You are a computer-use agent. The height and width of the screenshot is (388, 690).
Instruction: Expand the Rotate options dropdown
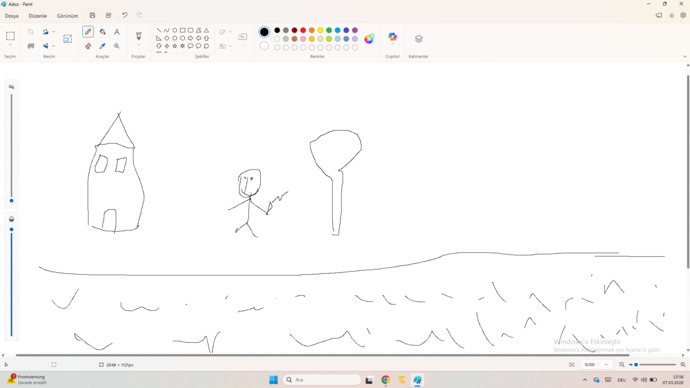click(x=54, y=32)
